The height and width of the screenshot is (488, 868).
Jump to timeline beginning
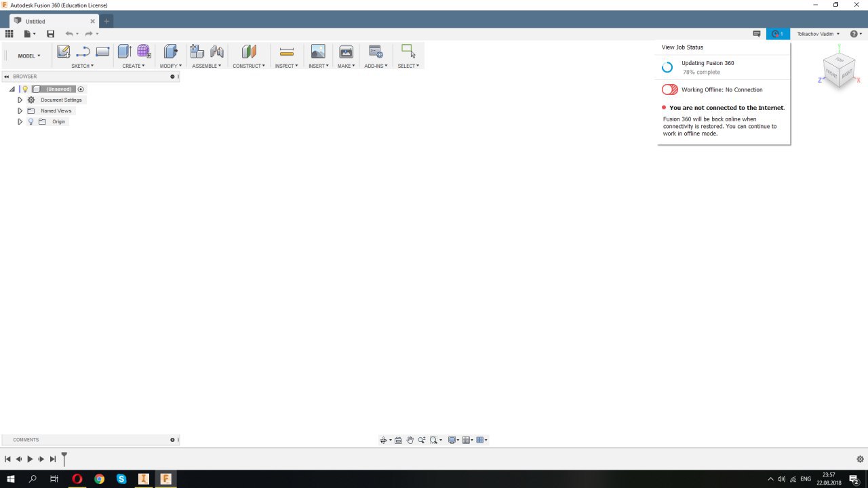pos(7,459)
